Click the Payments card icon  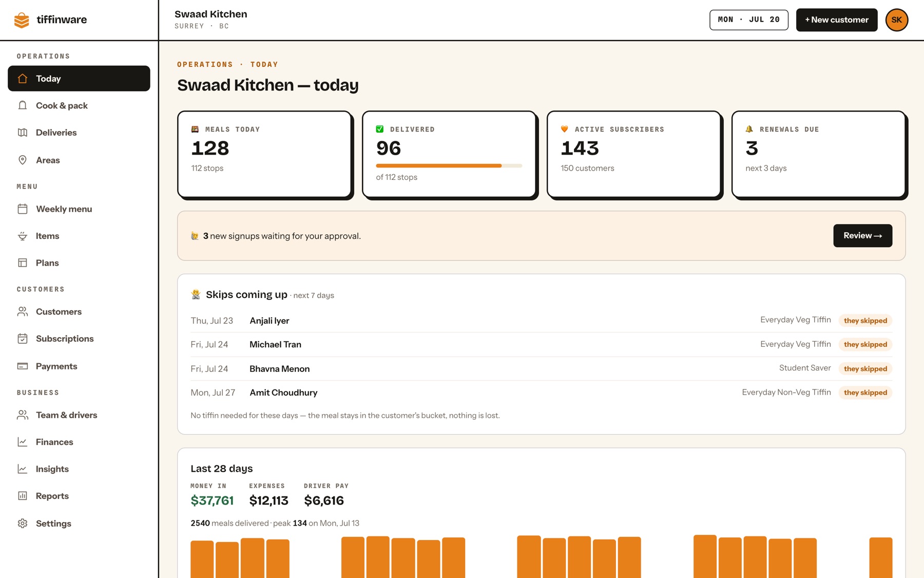[x=23, y=366]
